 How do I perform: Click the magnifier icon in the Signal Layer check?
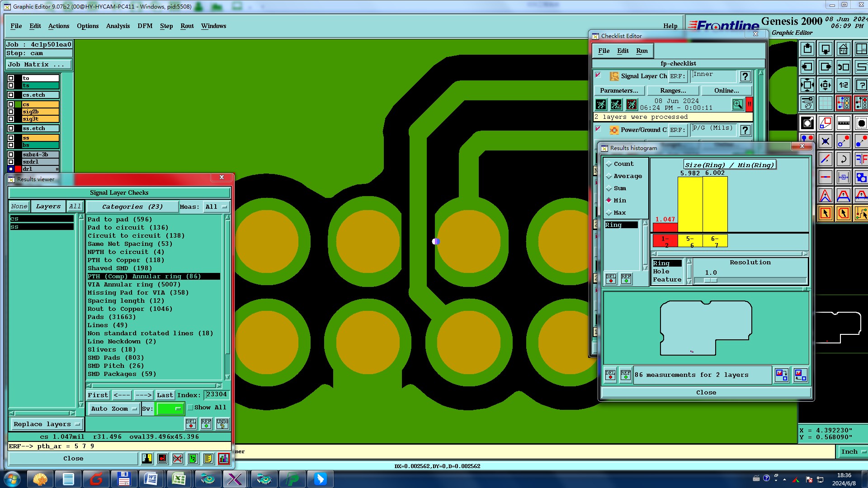(x=737, y=105)
